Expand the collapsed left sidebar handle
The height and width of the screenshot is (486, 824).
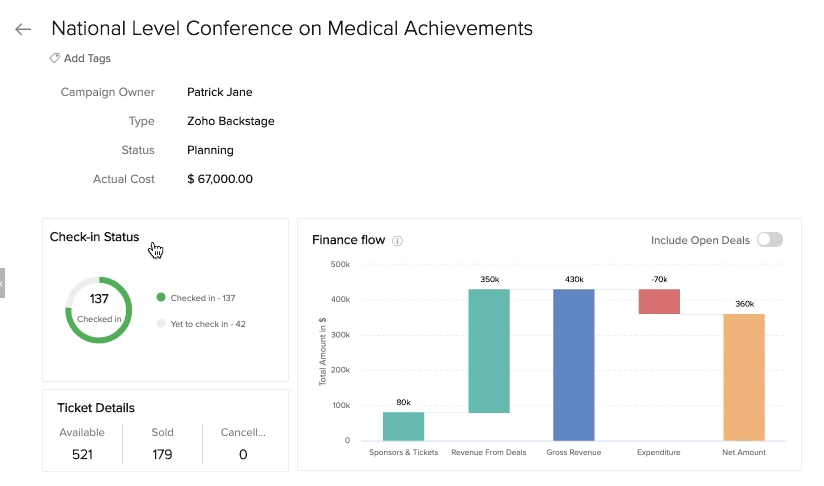(x=2, y=283)
